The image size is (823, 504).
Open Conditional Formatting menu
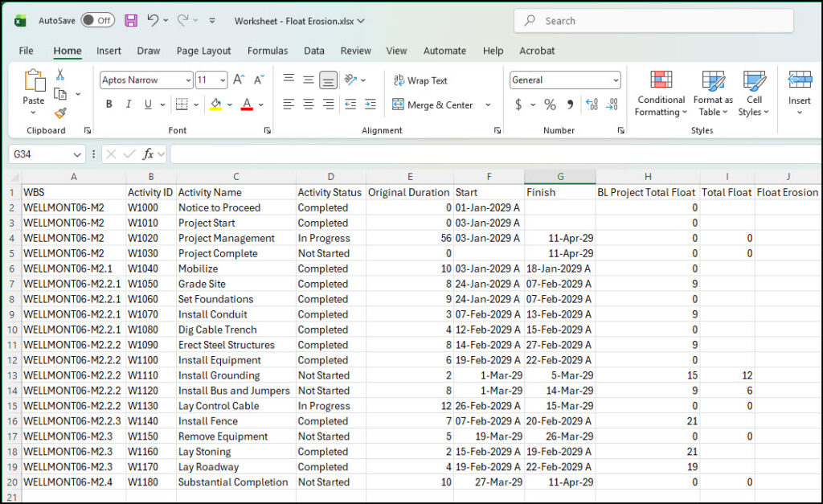click(661, 93)
